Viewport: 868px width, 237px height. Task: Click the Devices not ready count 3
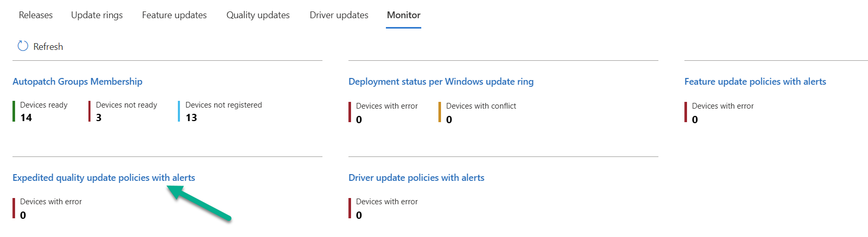point(99,118)
